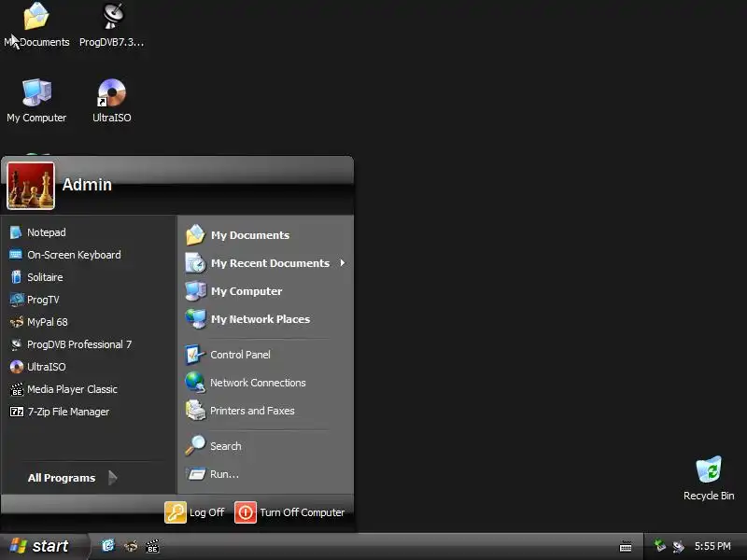Click the MyPal 68 raccoon icon
747x560 pixels.
click(x=16, y=322)
